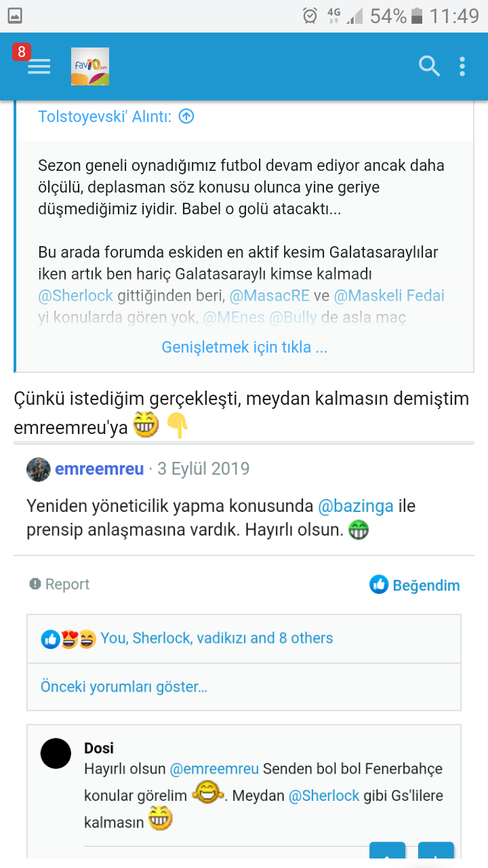This screenshot has width=488, height=868.
Task: Open Dosi's username link
Action: tap(99, 748)
